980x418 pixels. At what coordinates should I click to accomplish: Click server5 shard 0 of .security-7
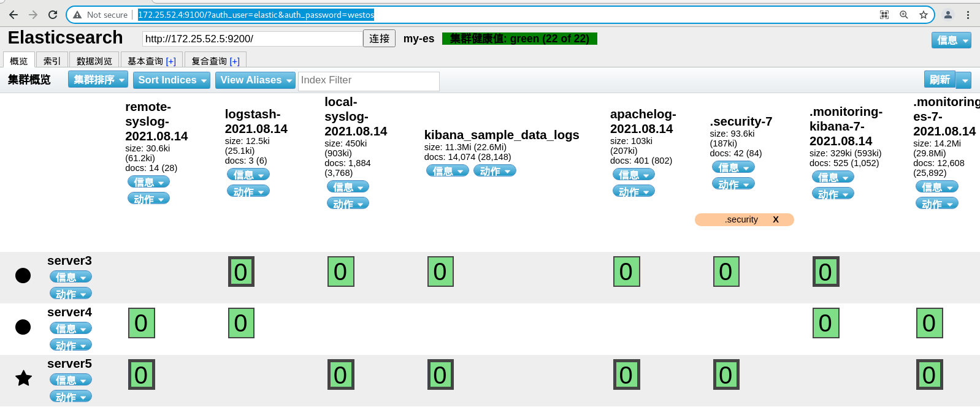click(726, 374)
